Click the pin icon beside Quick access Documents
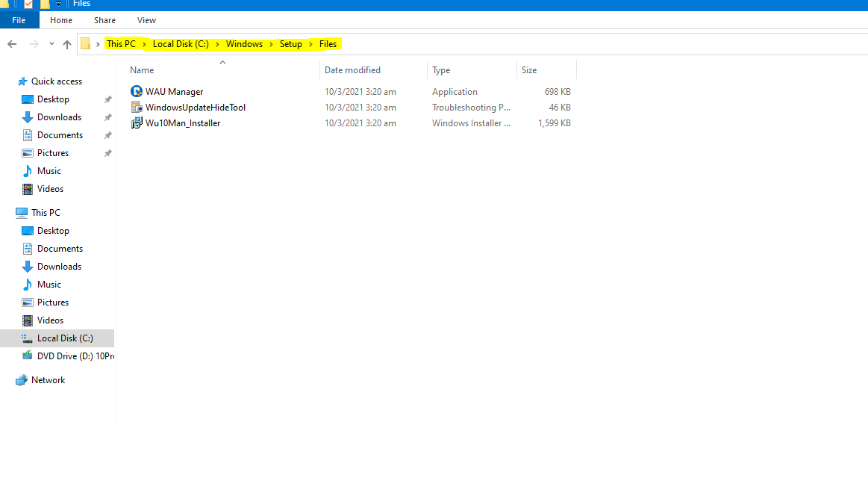The image size is (868, 484). [108, 135]
